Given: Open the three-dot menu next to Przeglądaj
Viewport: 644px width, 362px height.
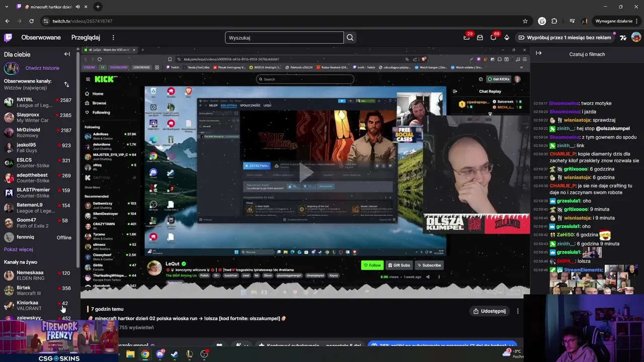Looking at the screenshot, I should point(113,37).
